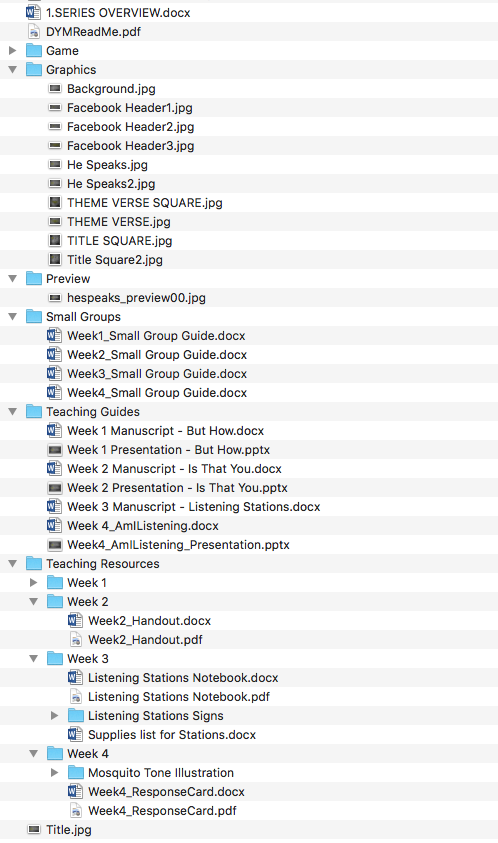Select the Week 4 folder name
The width and height of the screenshot is (498, 843).
click(88, 754)
